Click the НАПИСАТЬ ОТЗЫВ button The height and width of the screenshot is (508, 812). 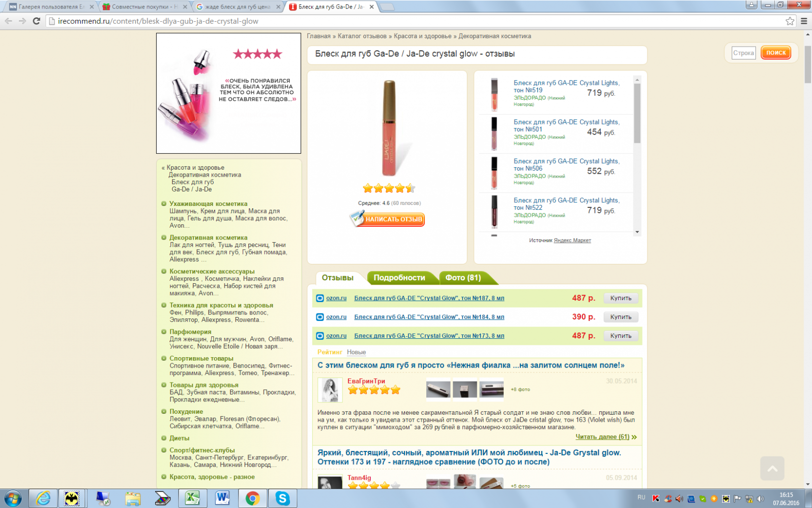[388, 219]
